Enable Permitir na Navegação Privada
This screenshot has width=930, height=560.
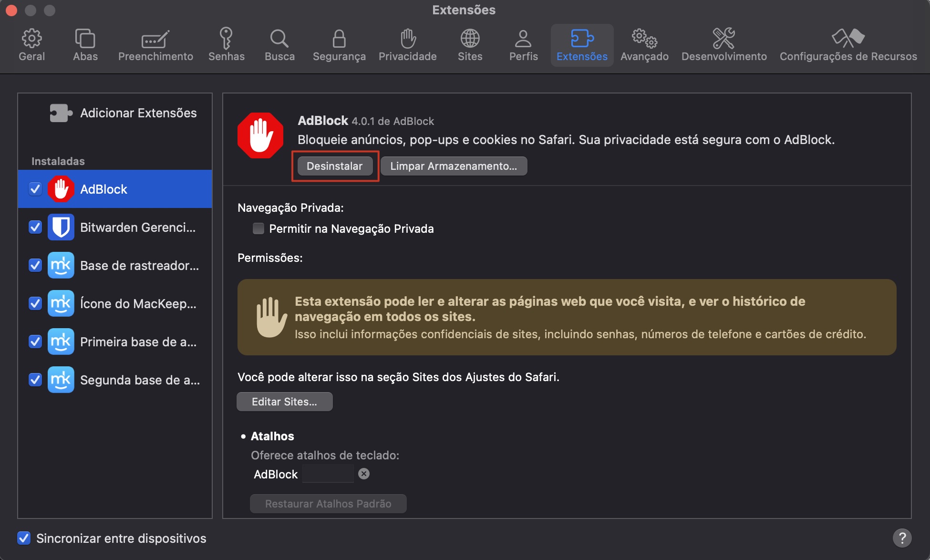[x=258, y=228]
